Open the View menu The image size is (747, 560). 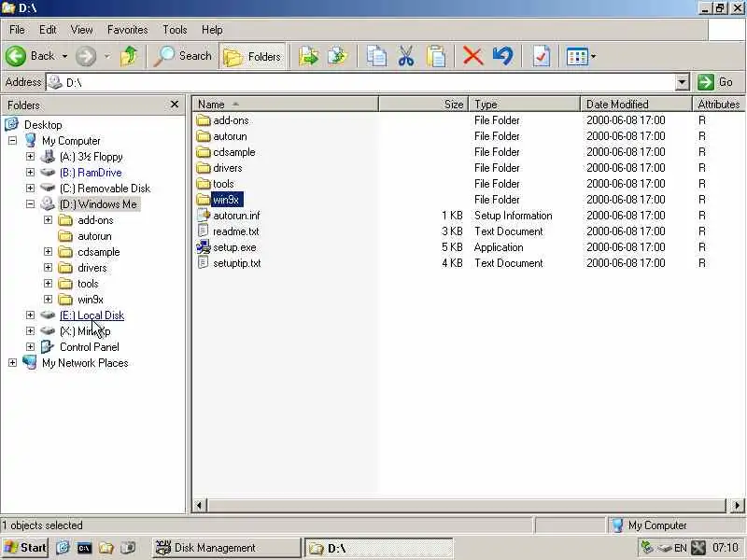point(81,30)
